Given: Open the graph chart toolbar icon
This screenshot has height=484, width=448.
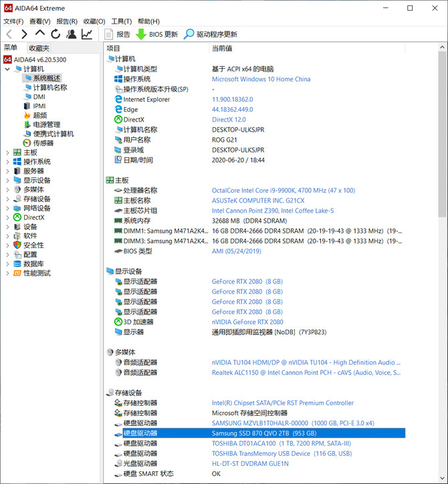Looking at the screenshot, I should point(87,34).
